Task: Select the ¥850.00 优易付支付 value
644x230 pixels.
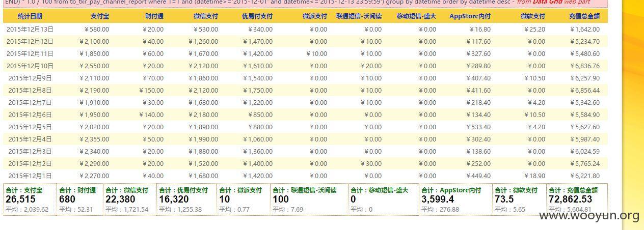Action: (260, 115)
